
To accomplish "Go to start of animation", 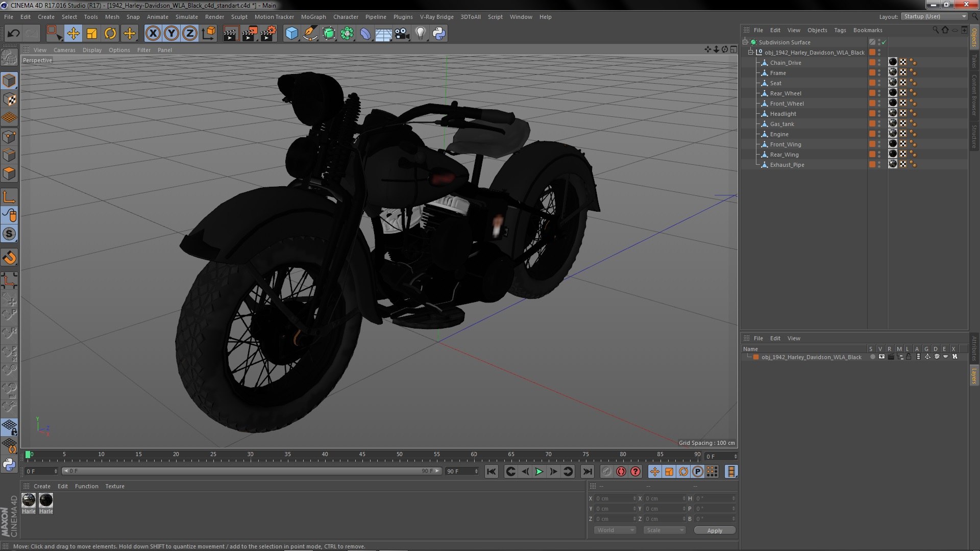I will point(491,472).
